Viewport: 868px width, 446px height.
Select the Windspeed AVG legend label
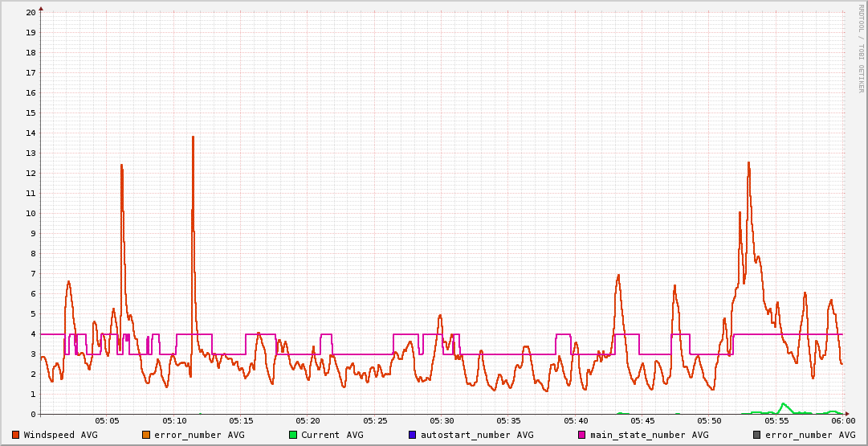pyautogui.click(x=60, y=435)
